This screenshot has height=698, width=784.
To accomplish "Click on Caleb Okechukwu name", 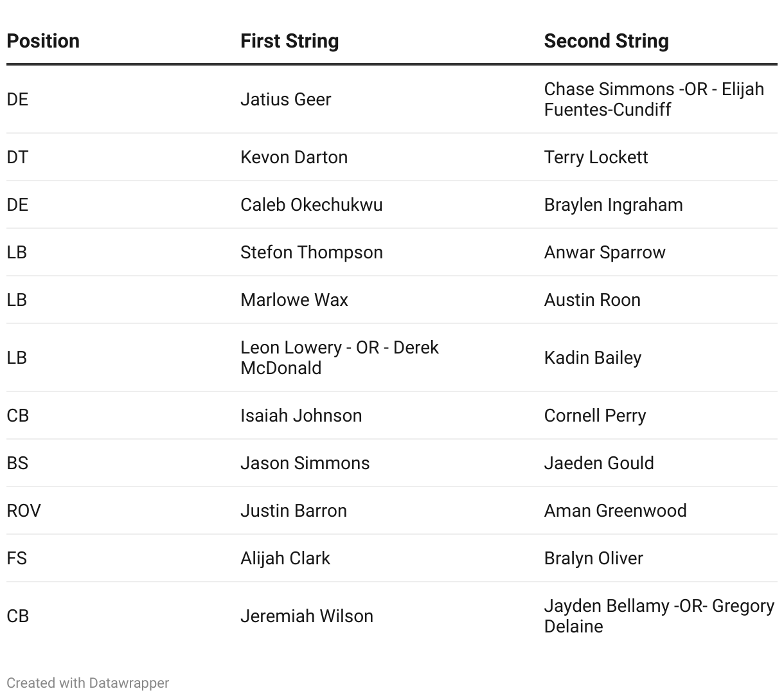I will [311, 205].
